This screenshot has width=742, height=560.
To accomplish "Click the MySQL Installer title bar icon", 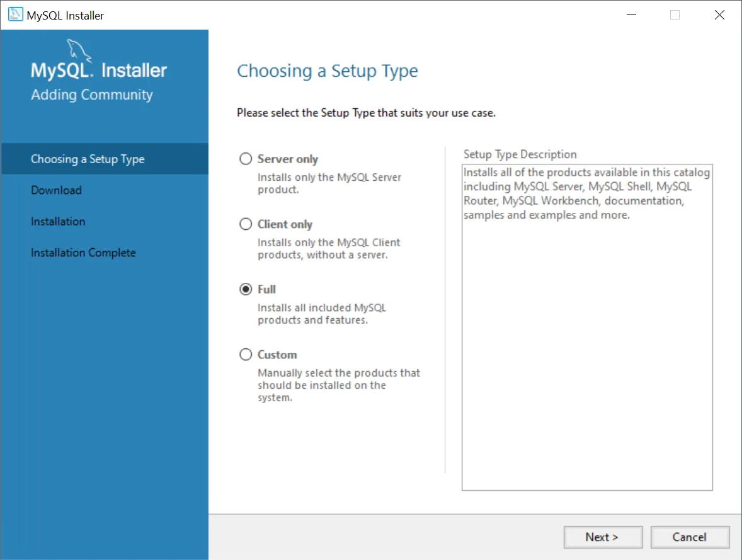I will [15, 14].
